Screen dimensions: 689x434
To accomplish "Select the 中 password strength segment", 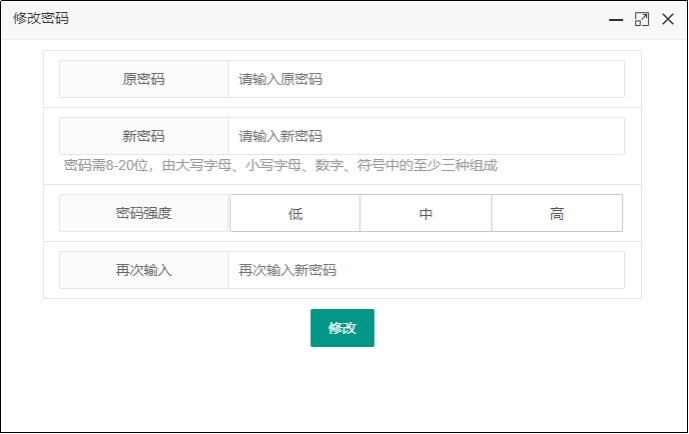I will (x=426, y=213).
